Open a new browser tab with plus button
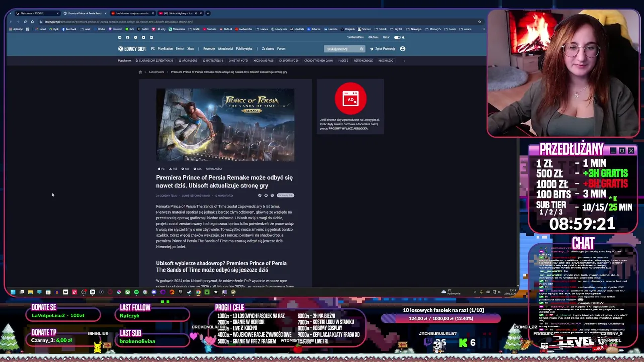Screen dimensions: 644x362 (x=208, y=13)
